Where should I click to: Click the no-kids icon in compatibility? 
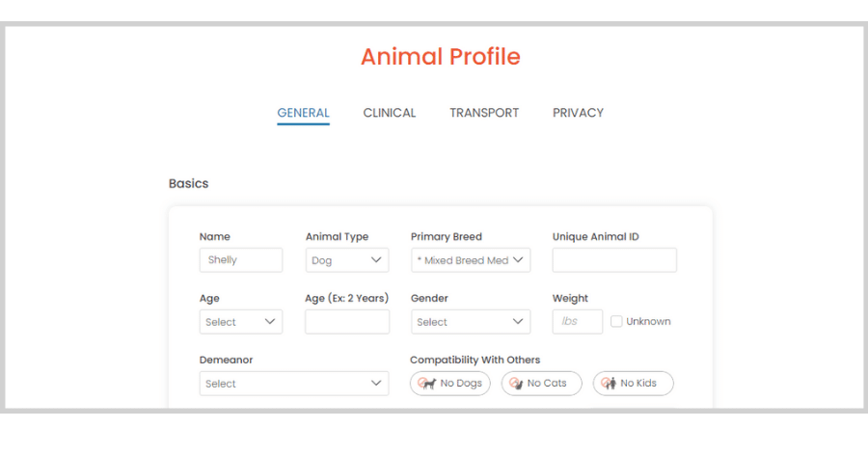click(609, 383)
